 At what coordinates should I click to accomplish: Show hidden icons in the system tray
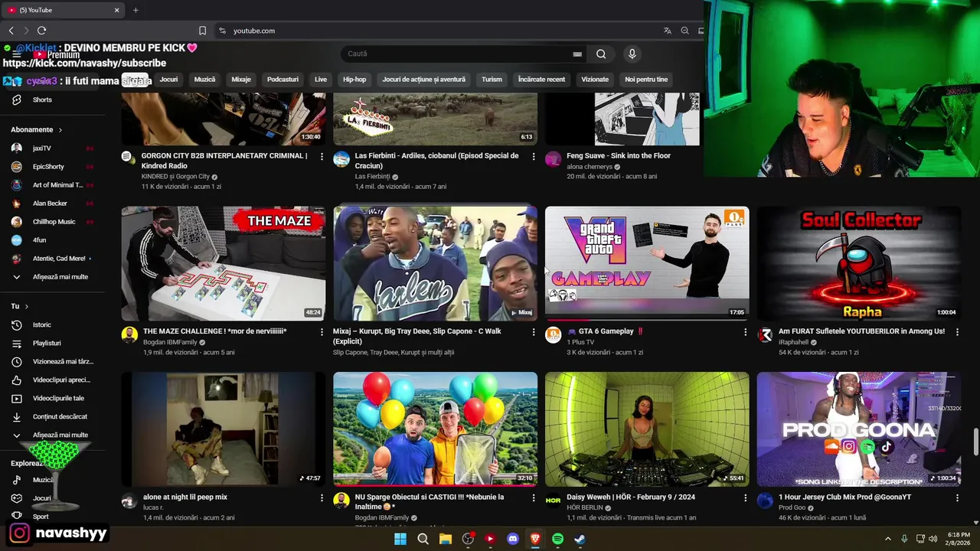click(888, 539)
